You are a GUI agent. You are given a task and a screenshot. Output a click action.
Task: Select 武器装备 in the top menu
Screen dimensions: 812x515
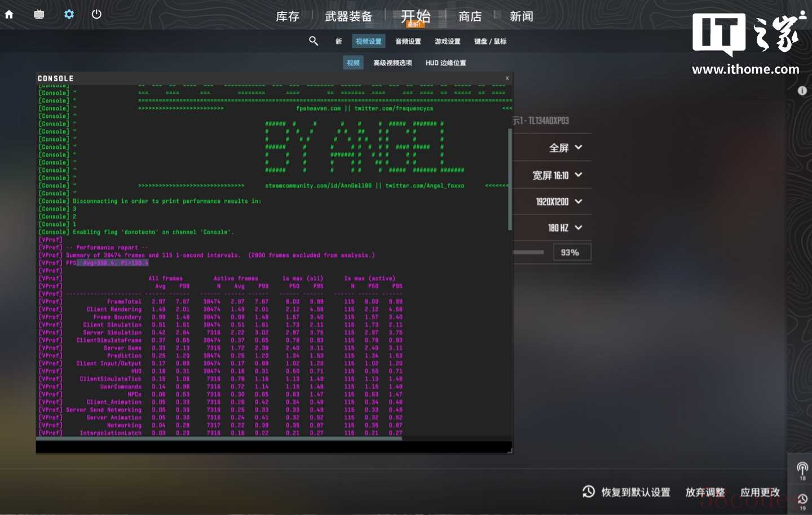(x=348, y=16)
